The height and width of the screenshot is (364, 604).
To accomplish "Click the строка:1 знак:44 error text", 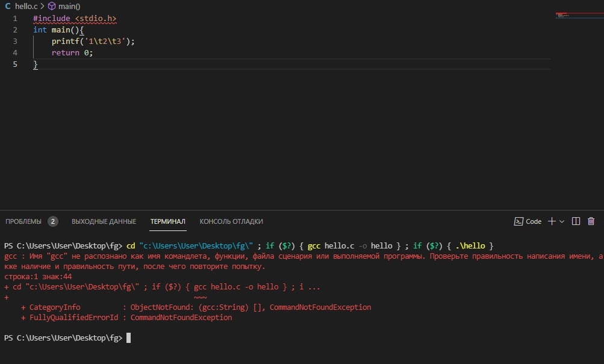I will click(38, 277).
